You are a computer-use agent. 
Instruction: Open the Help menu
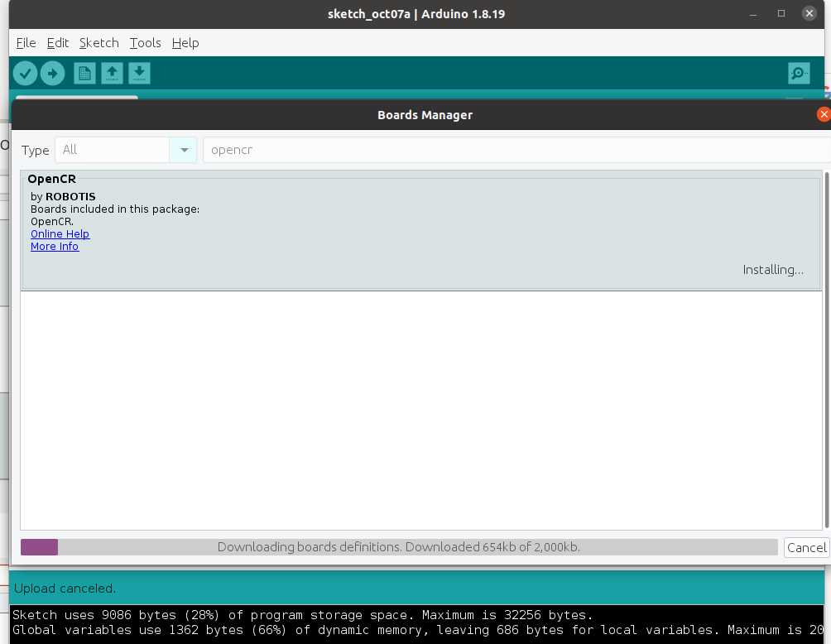(185, 43)
